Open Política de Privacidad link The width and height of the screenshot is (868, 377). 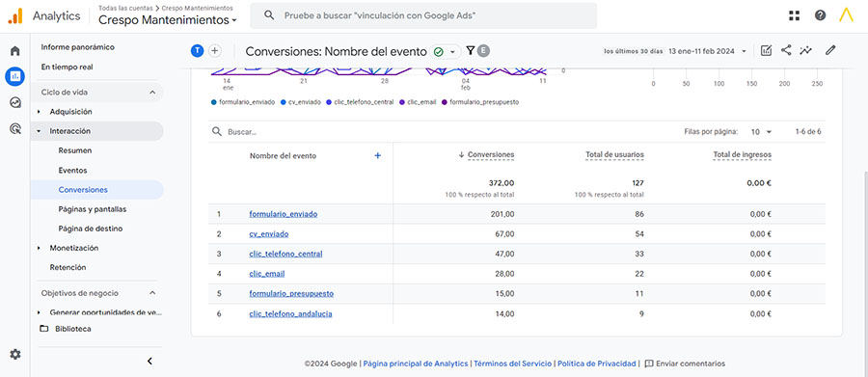(597, 364)
